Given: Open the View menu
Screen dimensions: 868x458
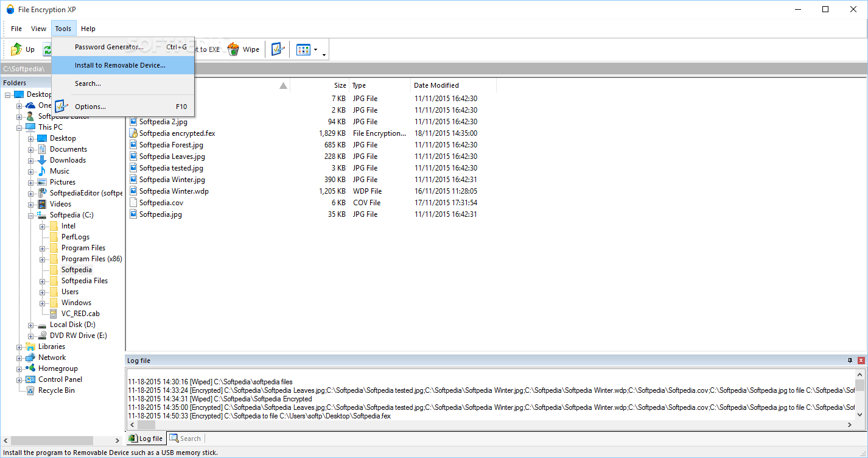Looking at the screenshot, I should click(x=38, y=29).
